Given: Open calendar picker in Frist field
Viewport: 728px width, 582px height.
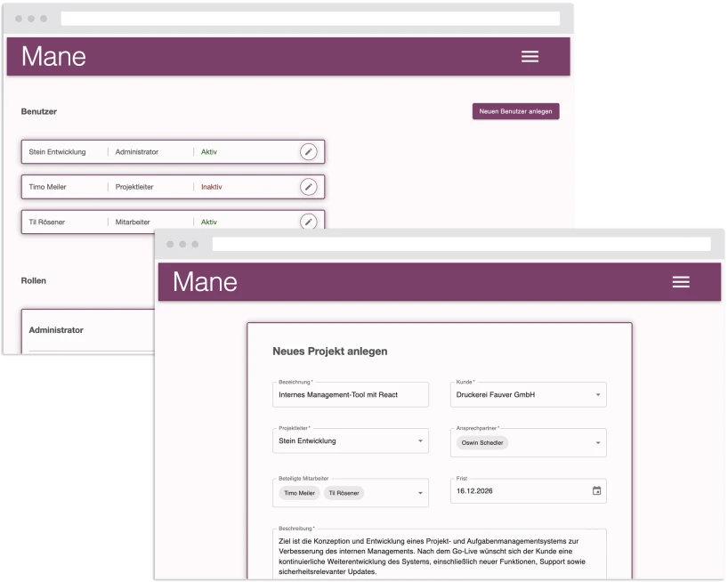Looking at the screenshot, I should pyautogui.click(x=596, y=490).
